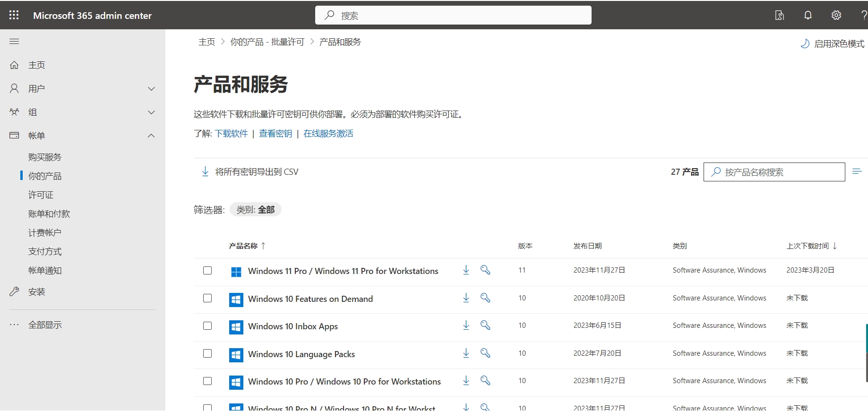The width and height of the screenshot is (868, 411).
Task: View keys for Windows 10 Language Packs
Action: pyautogui.click(x=485, y=353)
